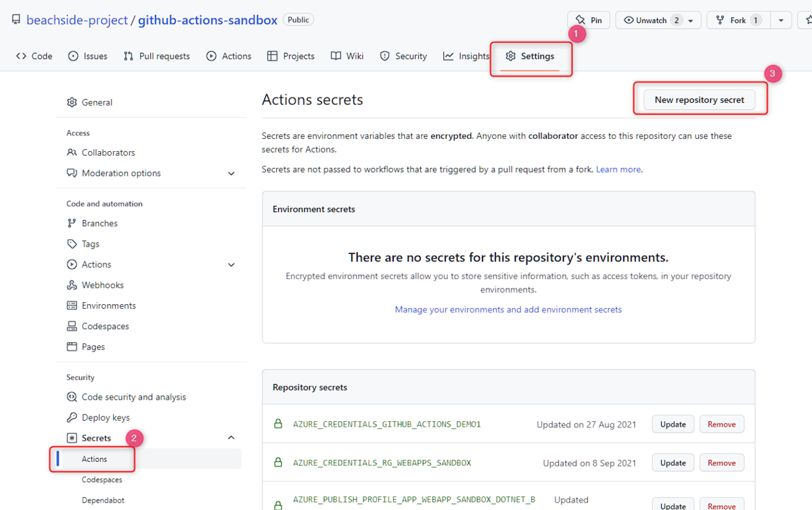Open the Security tab
Image resolution: width=812 pixels, height=510 pixels.
(x=403, y=56)
